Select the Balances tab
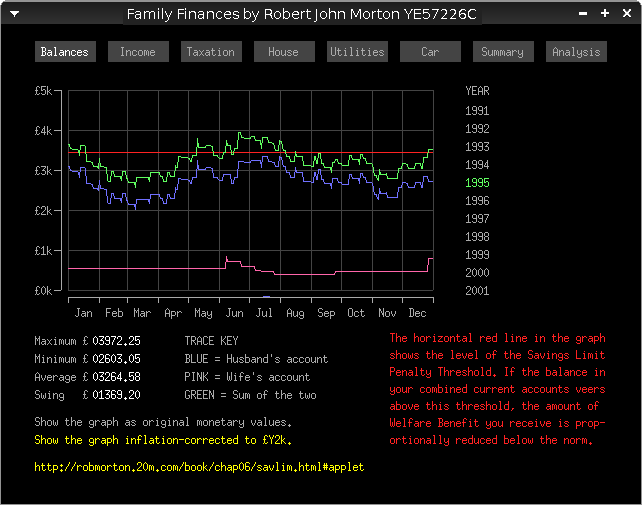Viewport: 642px width, 505px height. [x=65, y=52]
